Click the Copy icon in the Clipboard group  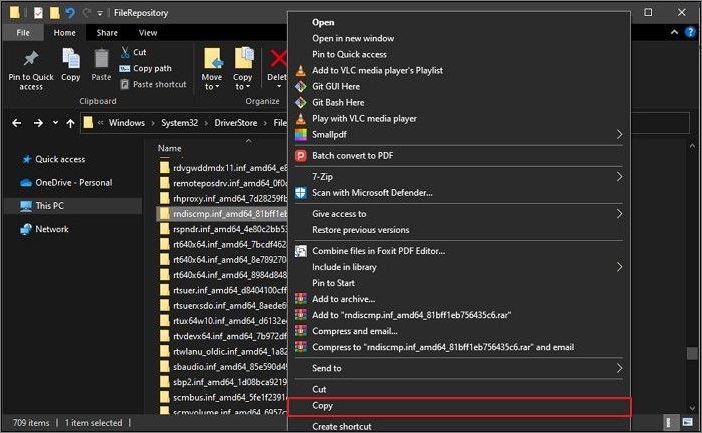[71, 60]
